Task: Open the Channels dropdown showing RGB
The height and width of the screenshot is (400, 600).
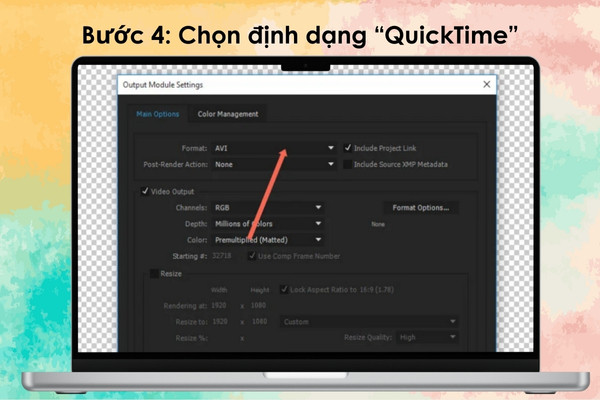Action: (268, 207)
